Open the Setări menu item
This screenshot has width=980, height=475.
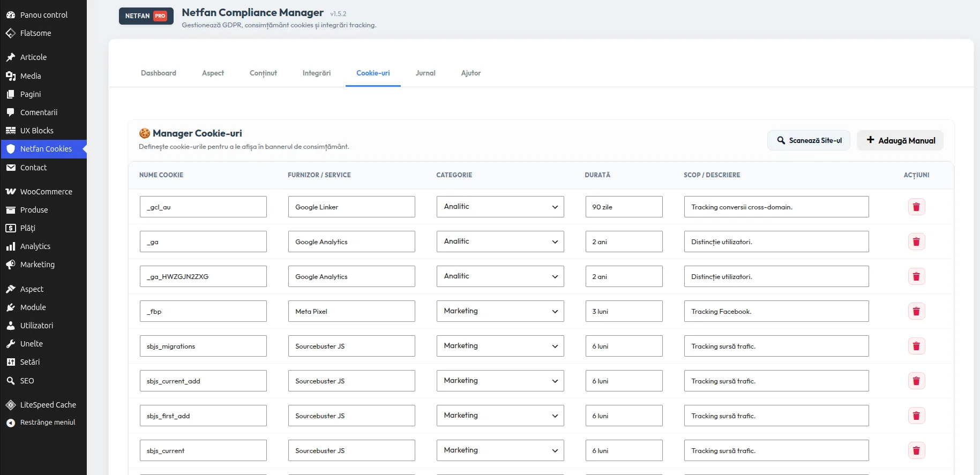43,362
